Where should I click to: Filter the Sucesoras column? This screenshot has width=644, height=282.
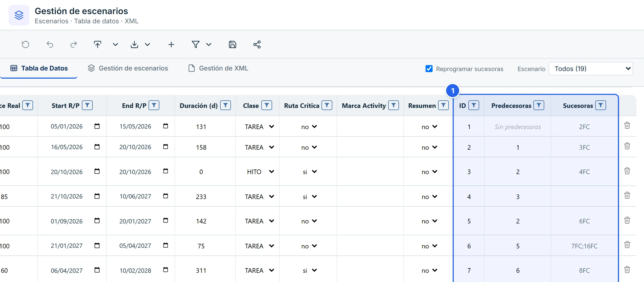click(601, 105)
